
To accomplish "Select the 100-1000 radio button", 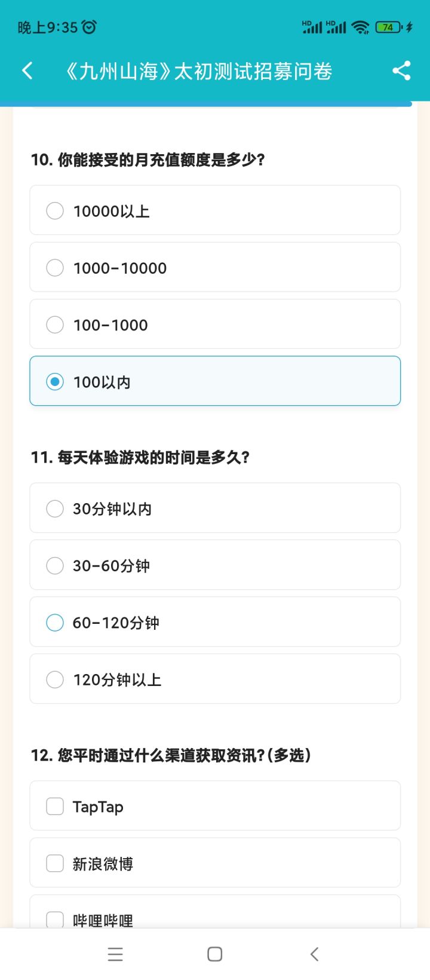I will [55, 324].
